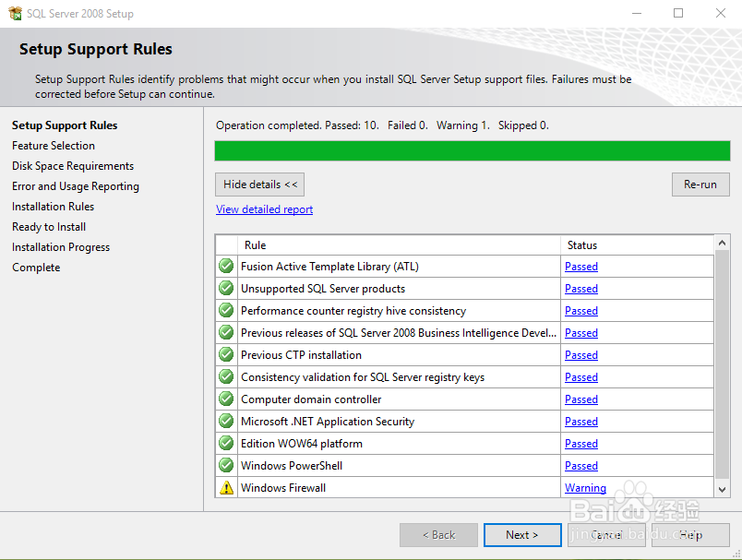742x560 pixels.
Task: Open Passed status for Fusion Active Template Library
Action: point(581,267)
